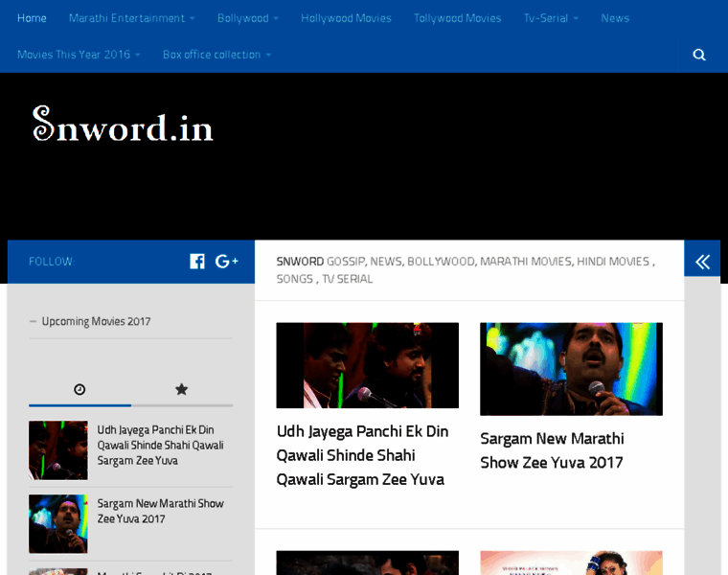Image resolution: width=728 pixels, height=575 pixels.
Task: Switch to the popular posts star tab
Action: coord(182,389)
